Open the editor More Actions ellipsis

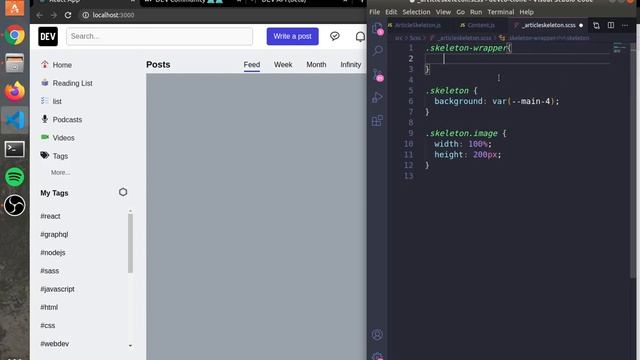pos(625,25)
